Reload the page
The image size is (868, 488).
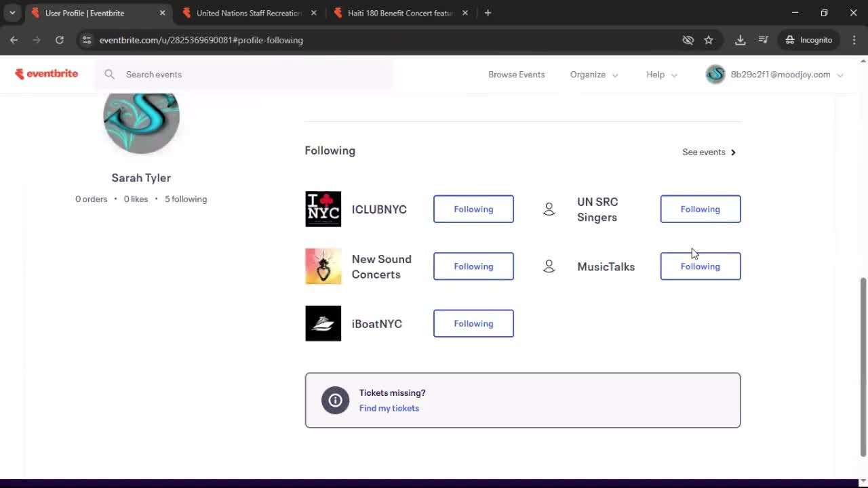click(60, 40)
